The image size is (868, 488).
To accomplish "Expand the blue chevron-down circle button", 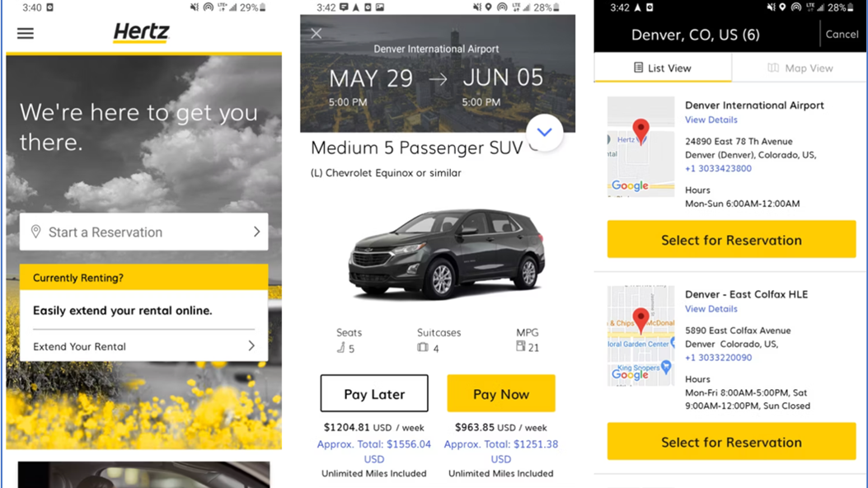I will click(x=544, y=132).
